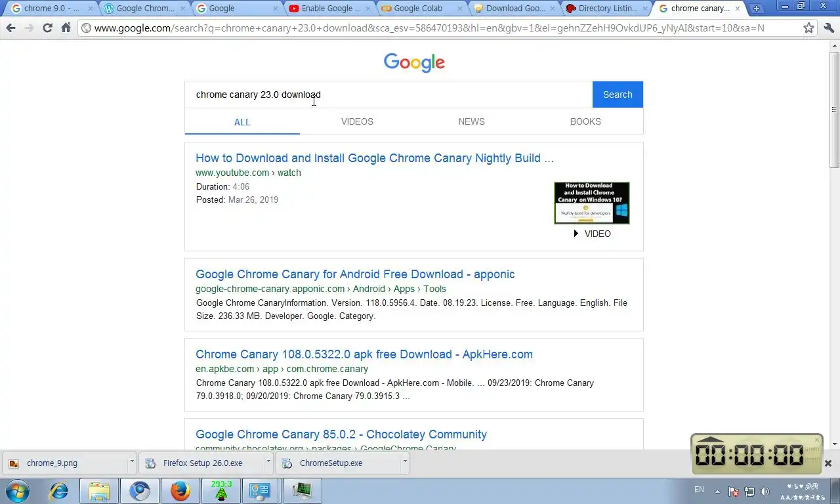840x504 pixels.
Task: Open a new tab with plus button
Action: [x=757, y=9]
